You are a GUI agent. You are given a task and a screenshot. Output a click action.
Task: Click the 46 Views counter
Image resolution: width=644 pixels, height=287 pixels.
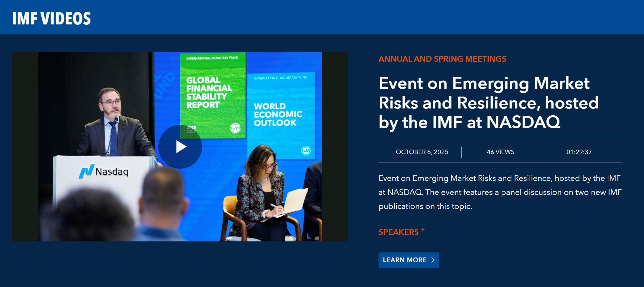(501, 152)
